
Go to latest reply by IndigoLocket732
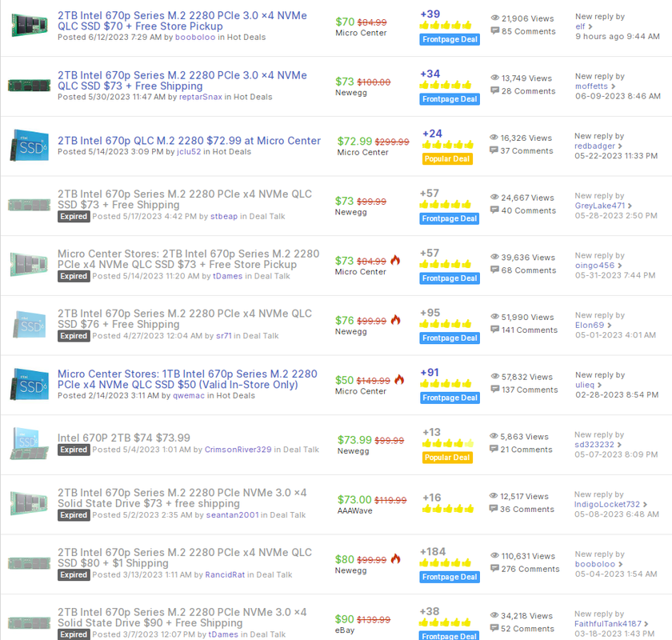[610, 505]
